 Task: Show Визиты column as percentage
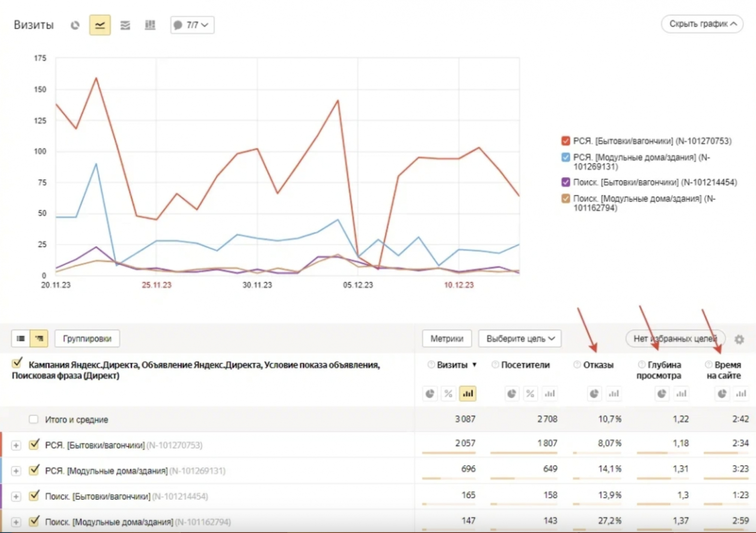(448, 394)
